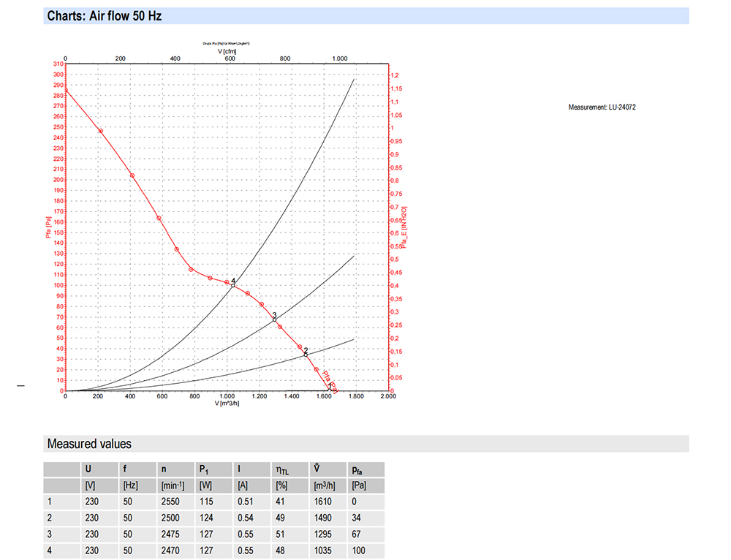Click the 'V [cfm]' top axis title
This screenshot has width=731, height=560.
click(227, 51)
